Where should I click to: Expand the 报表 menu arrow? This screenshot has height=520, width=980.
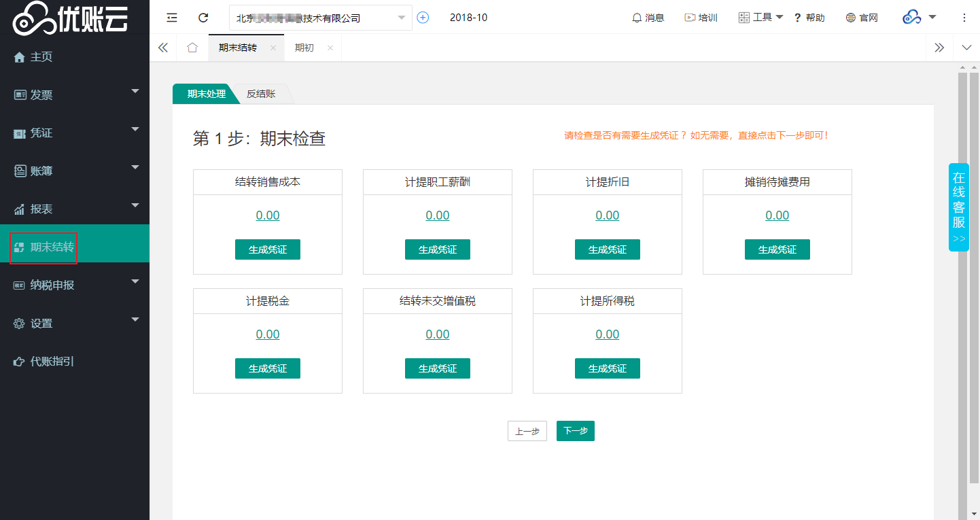pyautogui.click(x=135, y=205)
